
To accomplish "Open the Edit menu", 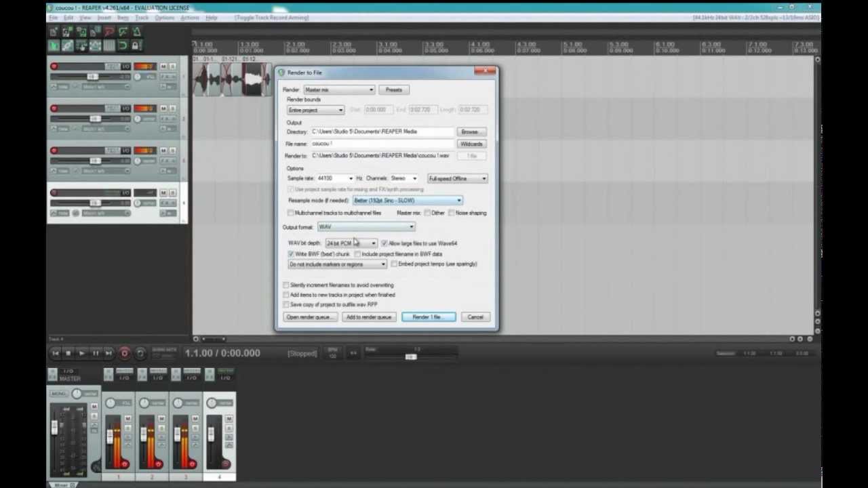I will (x=68, y=18).
